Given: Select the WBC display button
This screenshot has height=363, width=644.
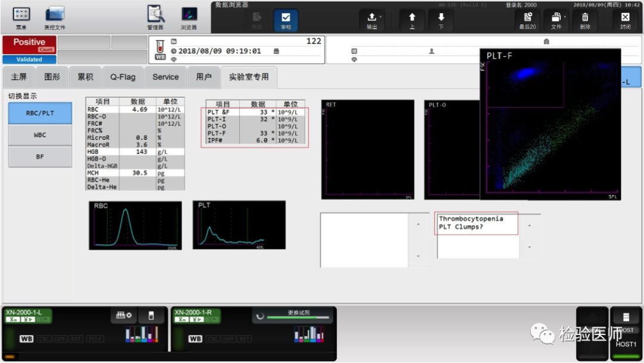Looking at the screenshot, I should tap(40, 135).
